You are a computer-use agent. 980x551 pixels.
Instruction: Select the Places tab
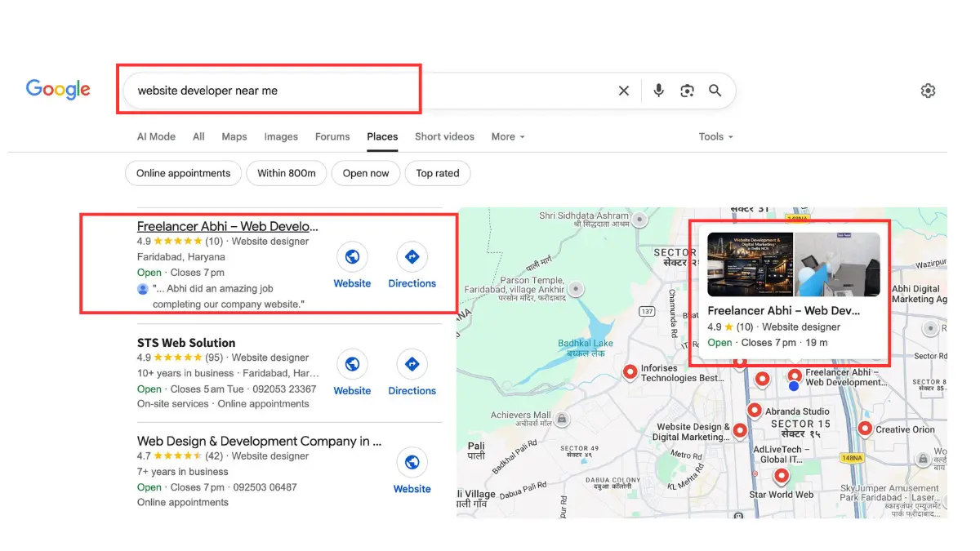(382, 136)
